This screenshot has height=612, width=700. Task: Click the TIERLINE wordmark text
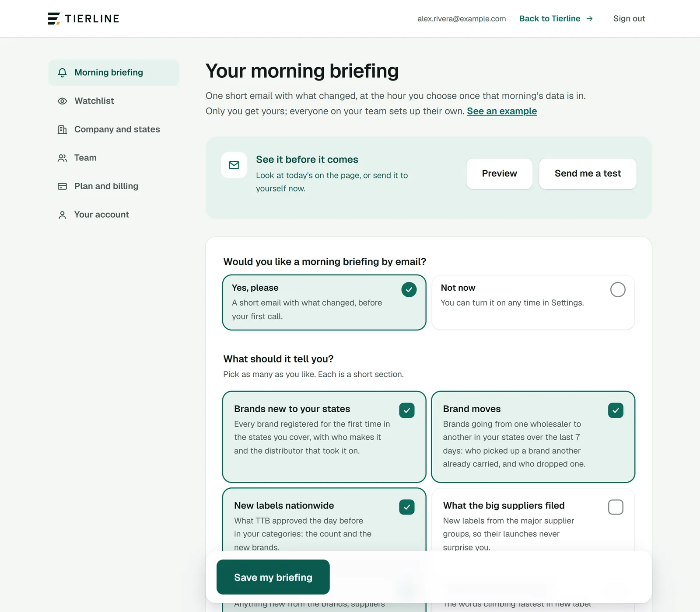tap(92, 18)
